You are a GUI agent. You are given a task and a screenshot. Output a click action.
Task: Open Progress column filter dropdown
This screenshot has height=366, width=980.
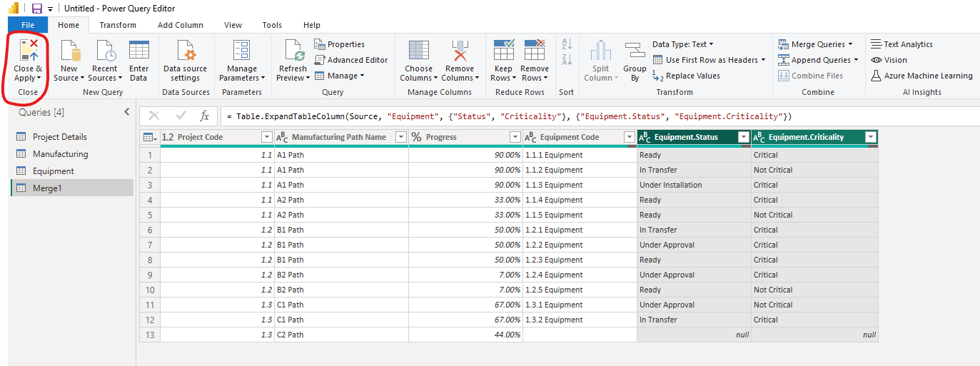click(515, 137)
